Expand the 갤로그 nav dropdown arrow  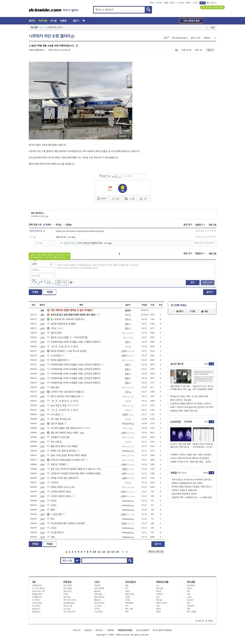click(84, 21)
